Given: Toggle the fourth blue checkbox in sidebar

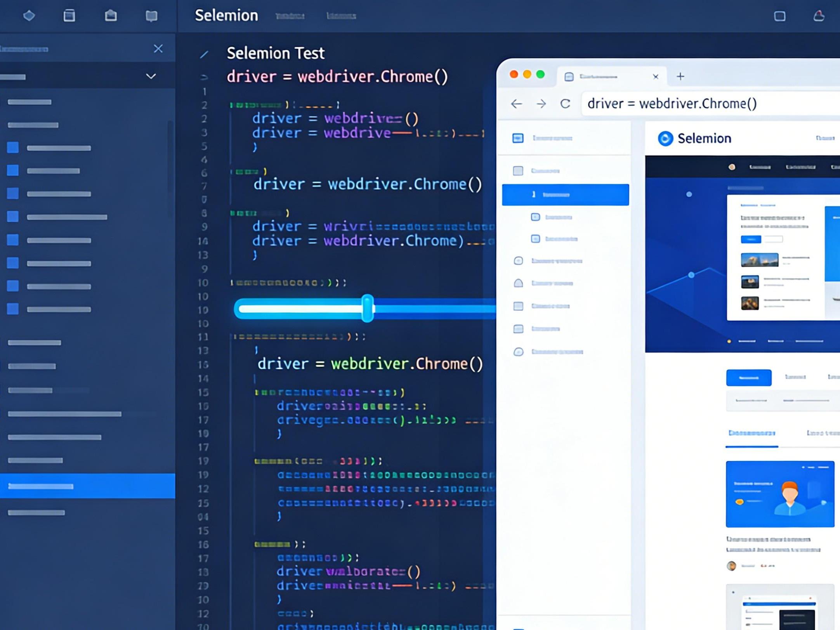Looking at the screenshot, I should [13, 216].
